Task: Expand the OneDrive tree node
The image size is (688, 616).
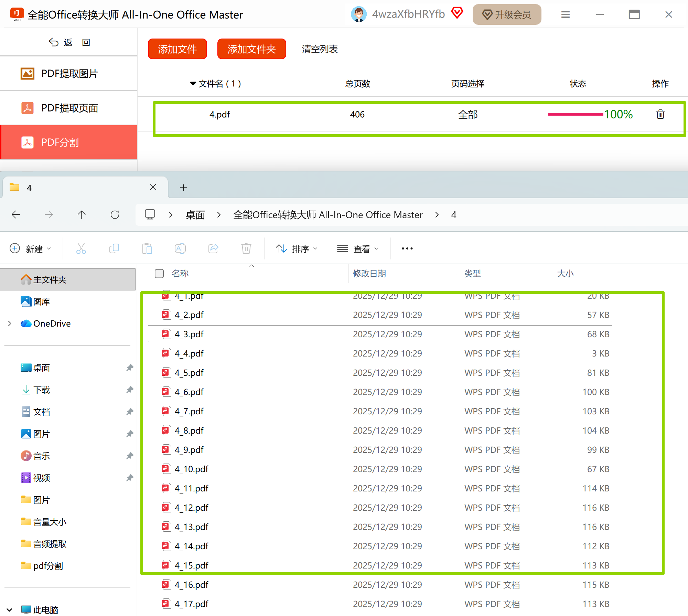Action: (x=10, y=323)
